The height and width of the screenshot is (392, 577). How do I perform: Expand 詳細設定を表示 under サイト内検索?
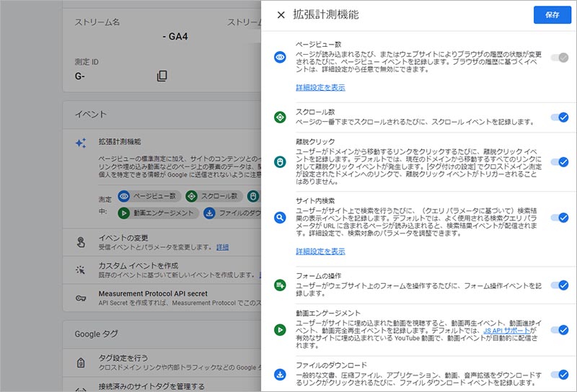(320, 251)
